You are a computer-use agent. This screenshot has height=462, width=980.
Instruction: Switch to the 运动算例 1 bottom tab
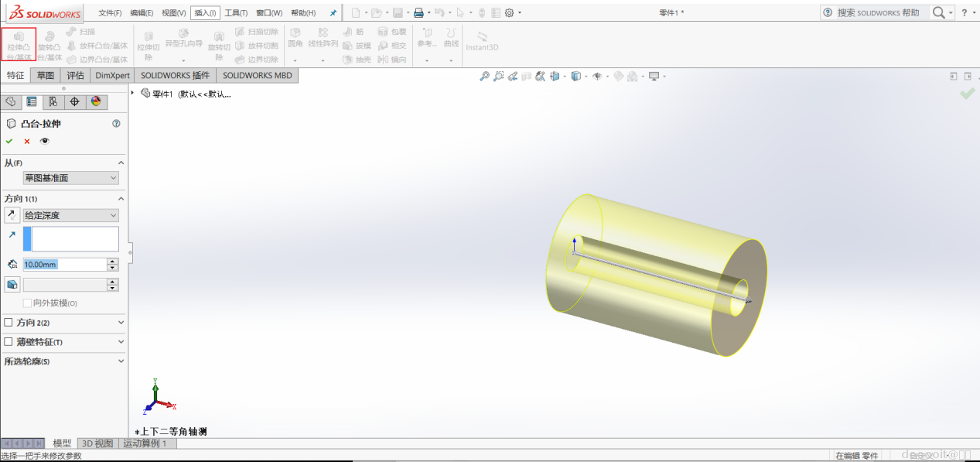click(145, 443)
